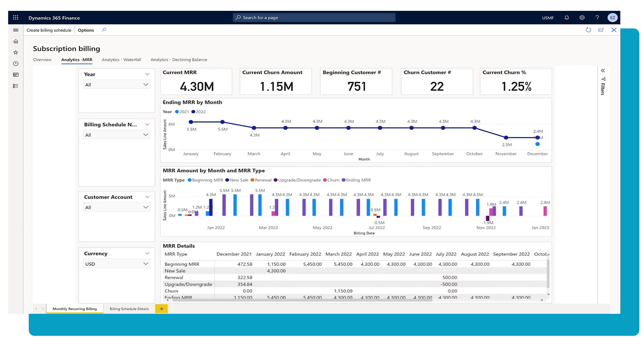
Task: Open the Year All dropdown
Action: pos(116,85)
